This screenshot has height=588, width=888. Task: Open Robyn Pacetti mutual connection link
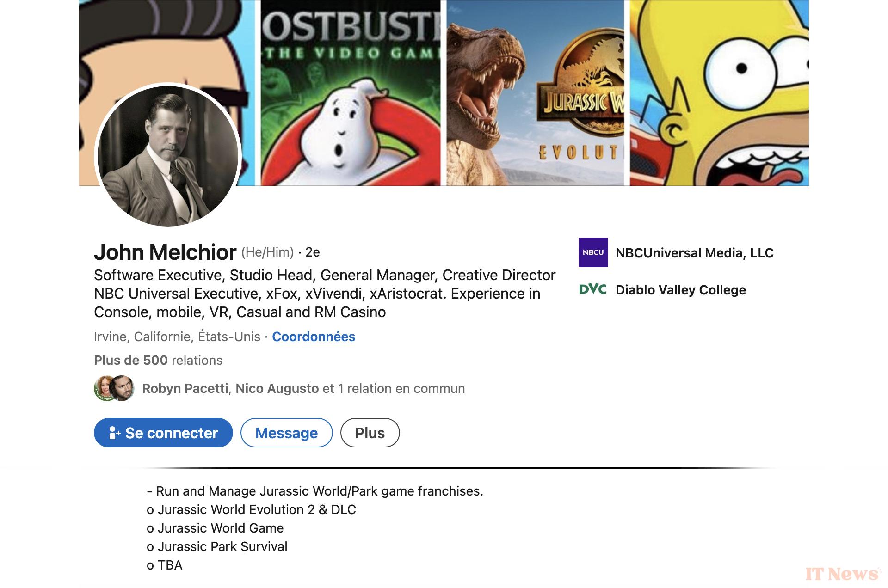click(185, 388)
